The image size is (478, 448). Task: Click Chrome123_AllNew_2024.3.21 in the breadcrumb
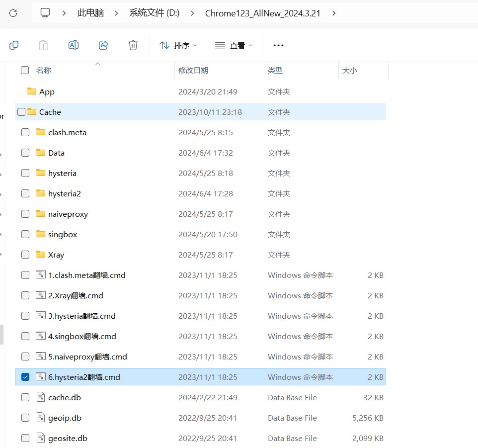point(262,13)
